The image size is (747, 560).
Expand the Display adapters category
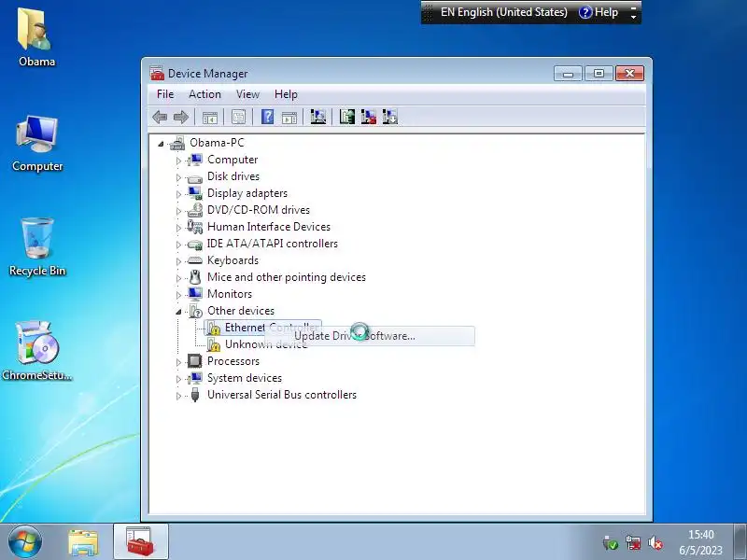[x=178, y=194]
